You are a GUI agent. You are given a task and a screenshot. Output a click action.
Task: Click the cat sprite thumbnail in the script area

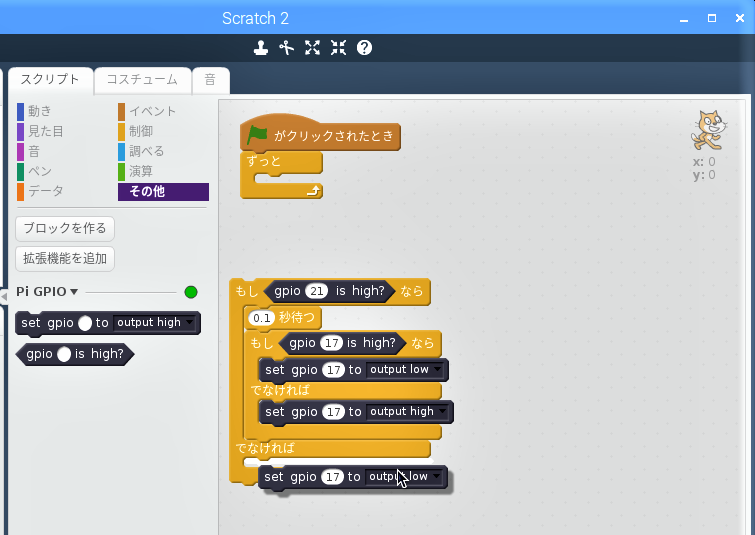tap(707, 130)
